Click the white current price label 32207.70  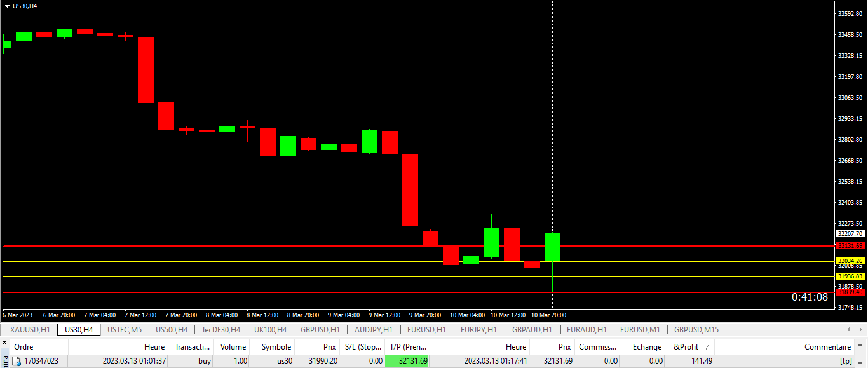(x=850, y=234)
